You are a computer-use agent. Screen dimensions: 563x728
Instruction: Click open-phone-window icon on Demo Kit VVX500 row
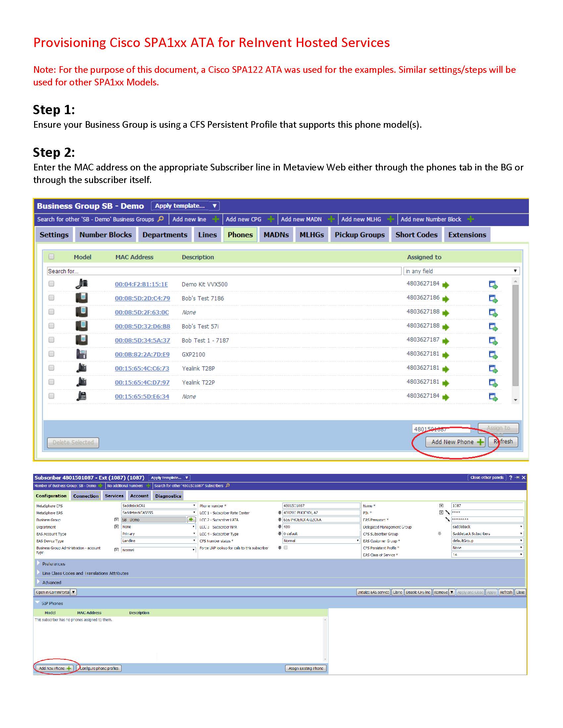pos(493,285)
